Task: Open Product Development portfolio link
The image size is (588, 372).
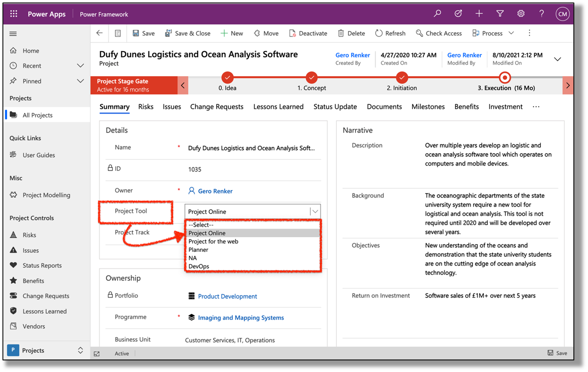Action: tap(227, 296)
